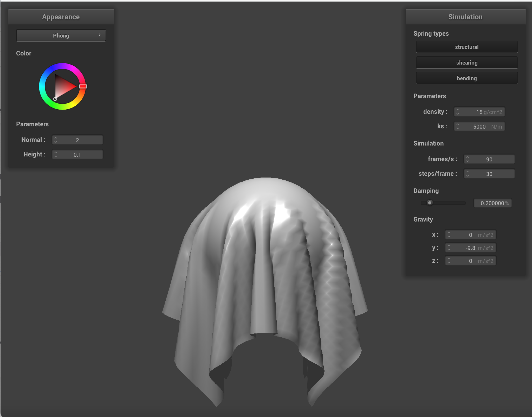
Task: Click the draped cloth in the viewport
Action: point(265,273)
